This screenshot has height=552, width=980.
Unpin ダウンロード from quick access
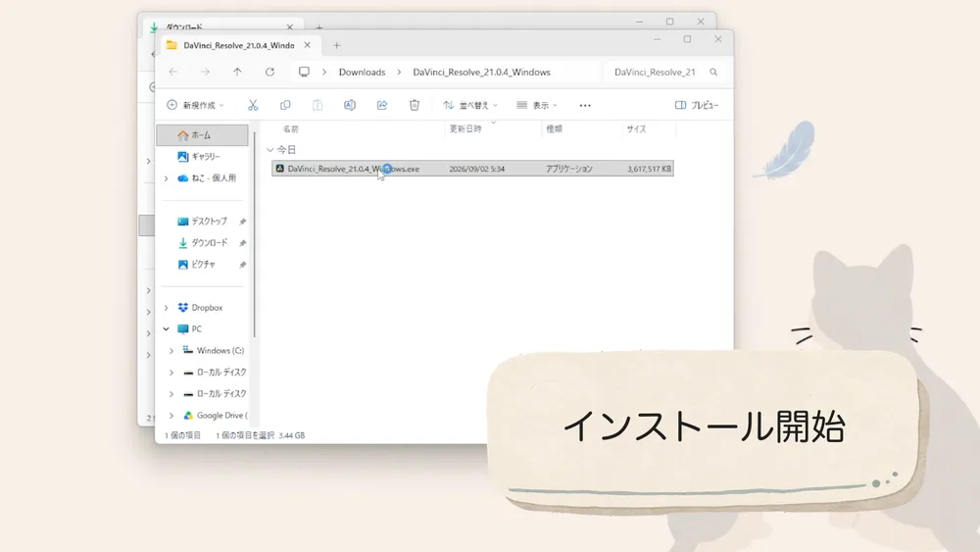[242, 243]
